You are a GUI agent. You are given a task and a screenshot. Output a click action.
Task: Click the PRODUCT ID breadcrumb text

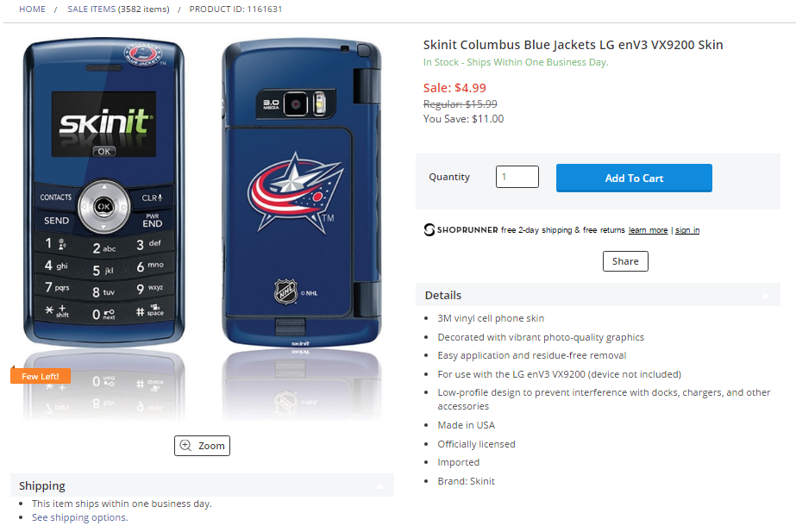[x=235, y=9]
